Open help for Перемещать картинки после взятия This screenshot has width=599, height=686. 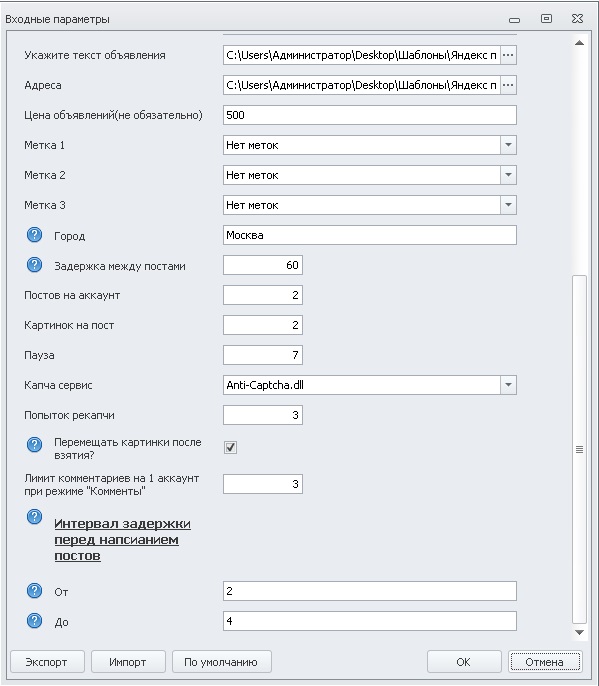(x=34, y=444)
